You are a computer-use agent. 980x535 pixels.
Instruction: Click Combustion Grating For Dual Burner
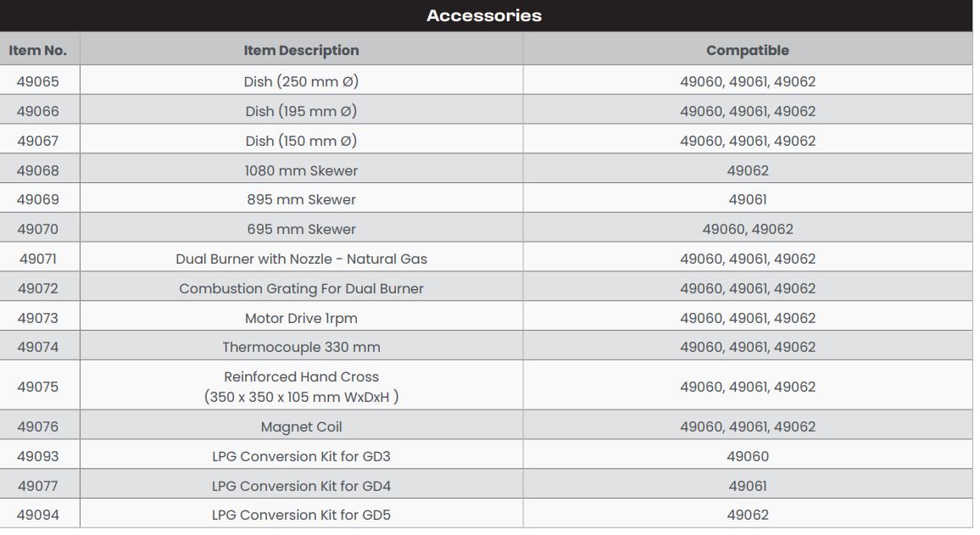tap(301, 288)
